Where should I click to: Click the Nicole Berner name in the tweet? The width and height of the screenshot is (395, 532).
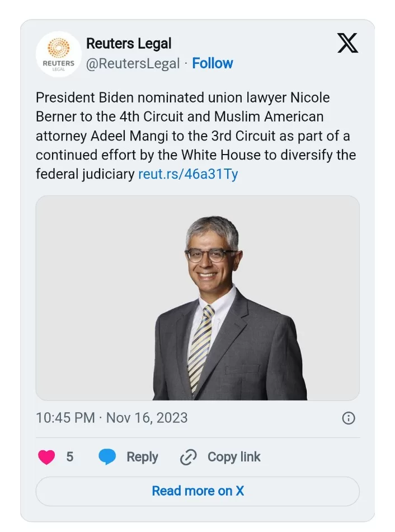point(310,97)
